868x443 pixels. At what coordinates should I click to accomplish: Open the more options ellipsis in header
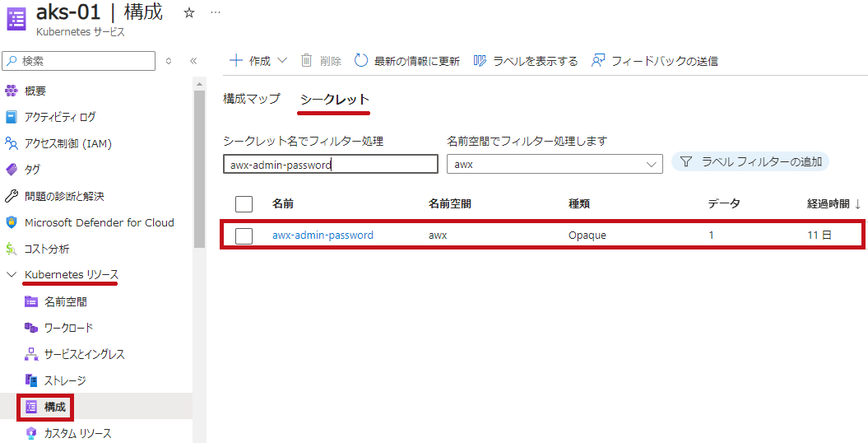(x=216, y=12)
